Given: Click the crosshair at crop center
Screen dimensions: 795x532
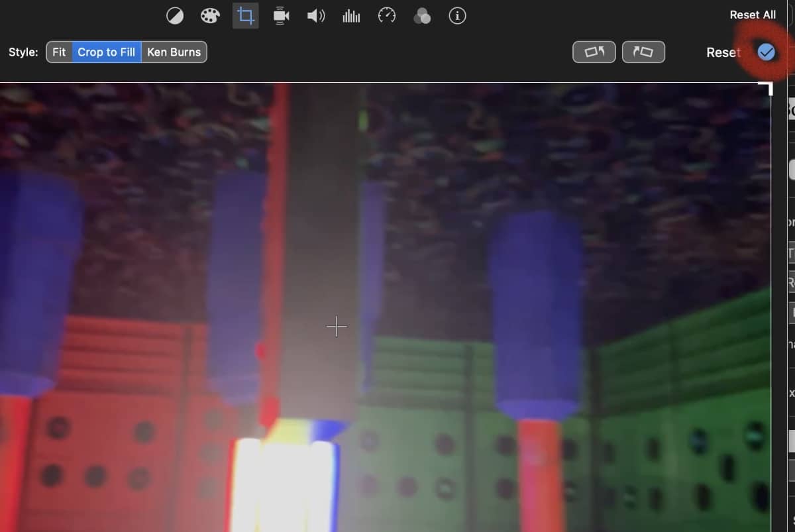Looking at the screenshot, I should point(337,327).
